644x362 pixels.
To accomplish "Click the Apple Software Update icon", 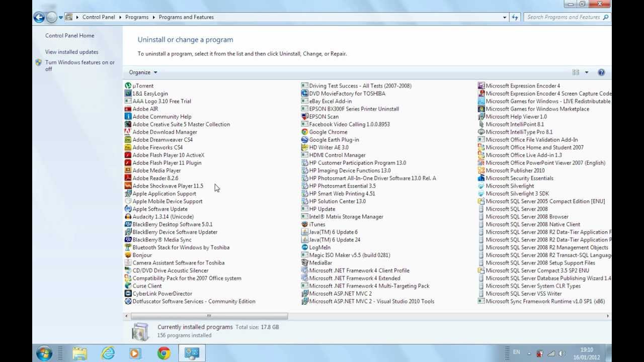I will pyautogui.click(x=128, y=209).
